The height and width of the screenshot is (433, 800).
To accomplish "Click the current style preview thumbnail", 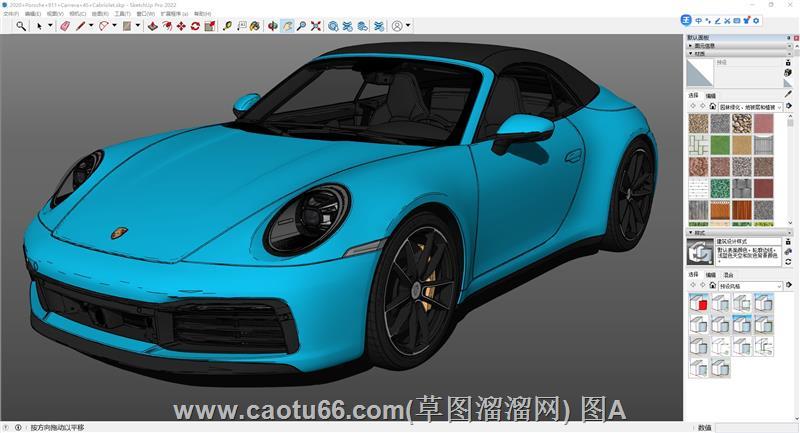I will coord(700,252).
